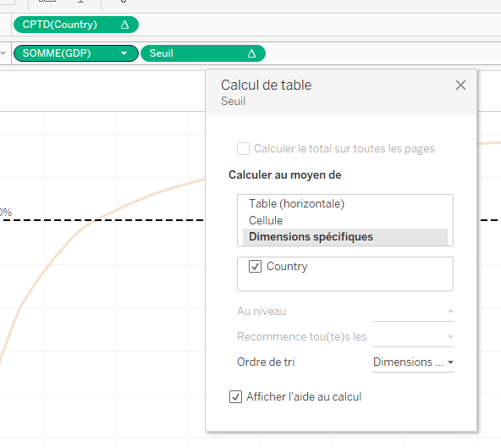Open the Ordre de tri dropdown
The image size is (501, 448).
pos(413,362)
